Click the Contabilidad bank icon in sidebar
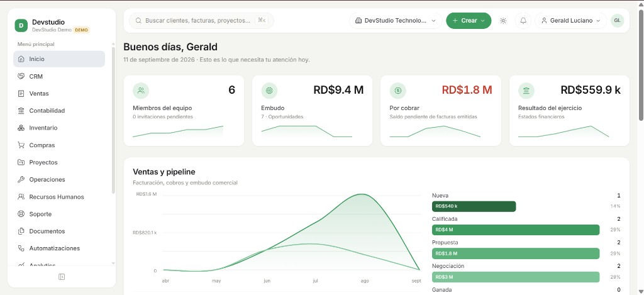644x295 pixels. pos(21,111)
